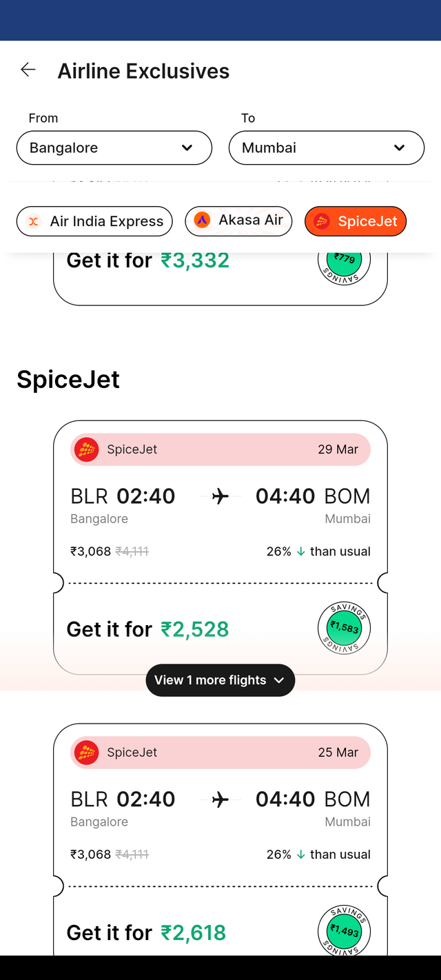Click the ₹779 savings badge
The image size is (441, 980).
tap(344, 262)
